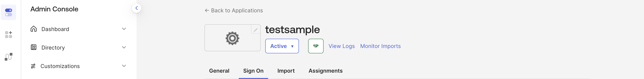The image size is (644, 79).
Task: Edit the application logo via pencil icon
Action: tap(255, 30)
